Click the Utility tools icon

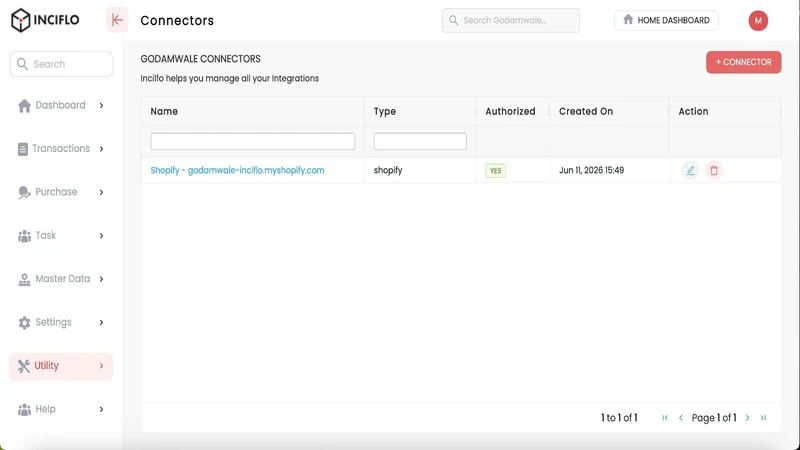coord(23,366)
